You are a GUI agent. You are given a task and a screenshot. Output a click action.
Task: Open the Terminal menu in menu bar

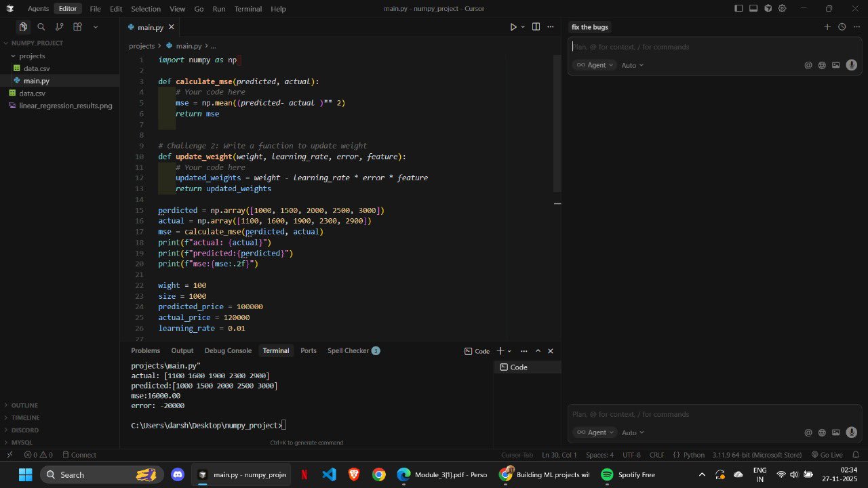(248, 9)
